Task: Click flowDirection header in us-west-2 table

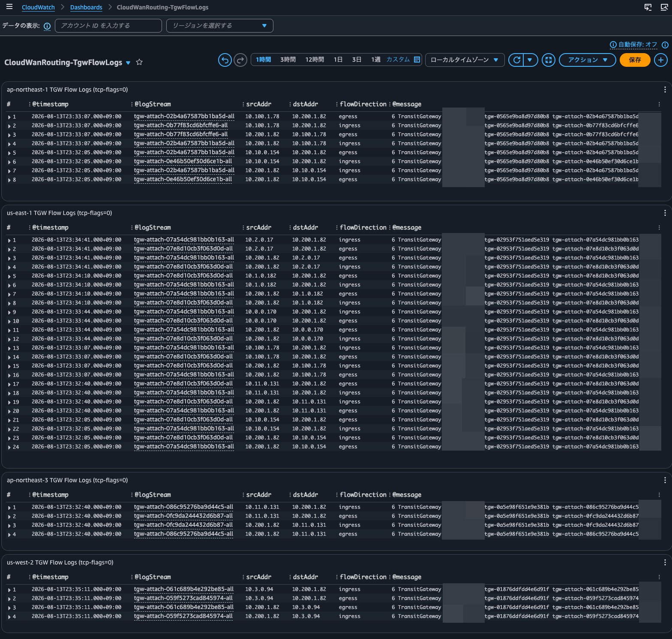Action: pos(363,577)
